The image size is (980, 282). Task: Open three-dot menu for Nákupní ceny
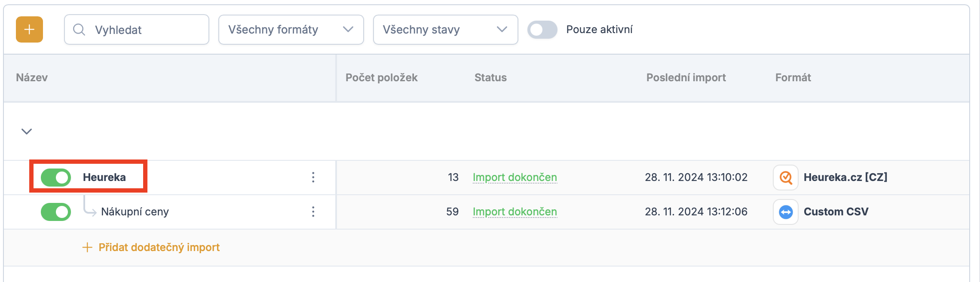pyautogui.click(x=313, y=211)
